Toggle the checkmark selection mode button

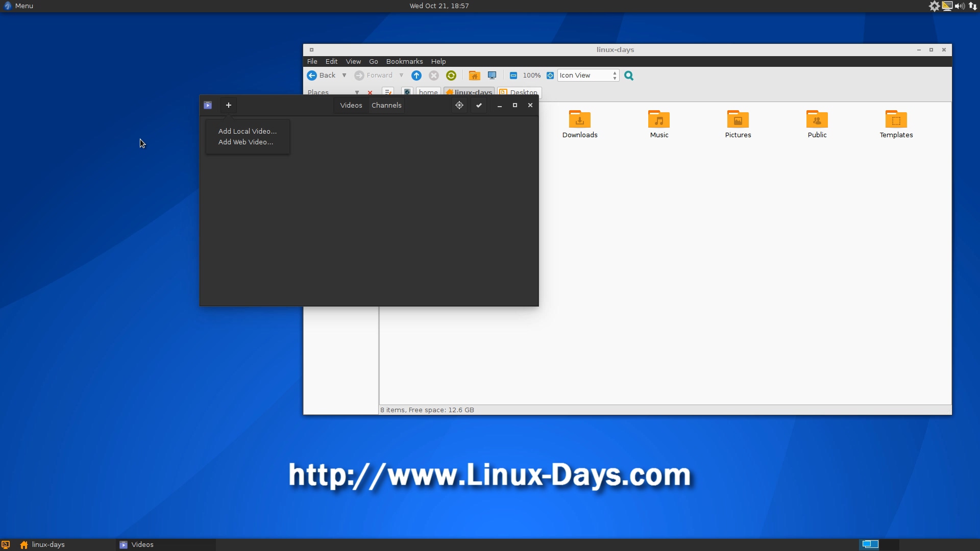coord(479,105)
